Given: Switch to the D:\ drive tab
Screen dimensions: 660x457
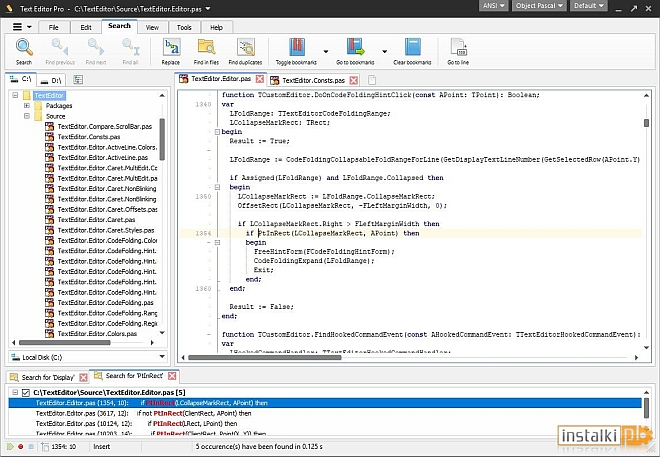Looking at the screenshot, I should tap(52, 80).
